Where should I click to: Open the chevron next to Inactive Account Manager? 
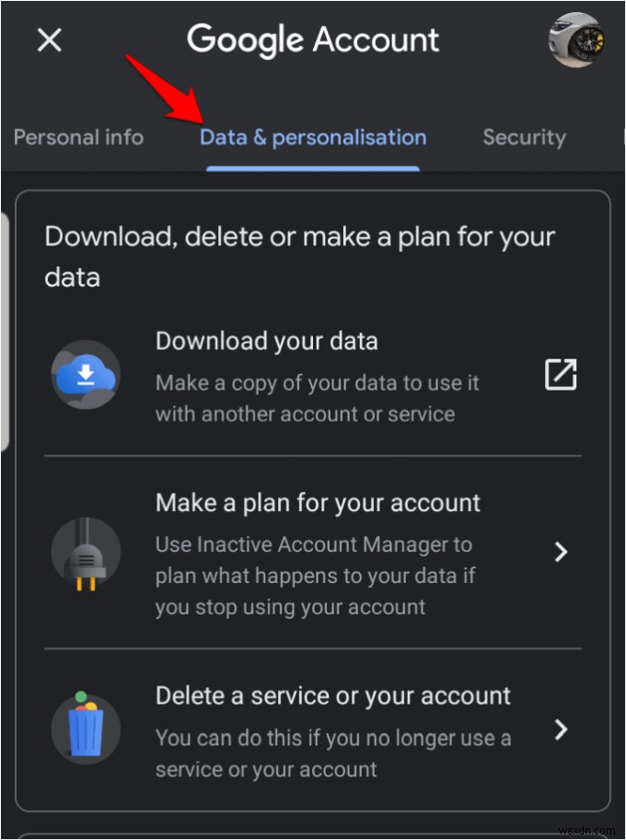click(x=562, y=551)
